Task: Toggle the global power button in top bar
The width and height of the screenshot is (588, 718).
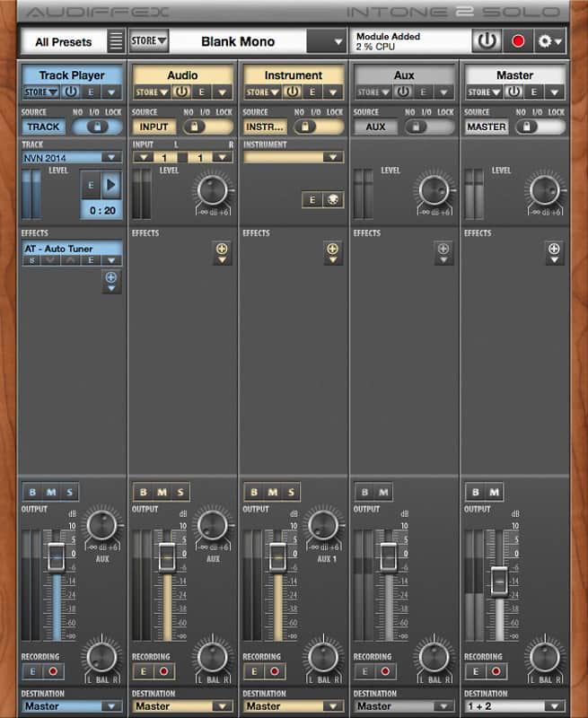Action: (x=487, y=41)
